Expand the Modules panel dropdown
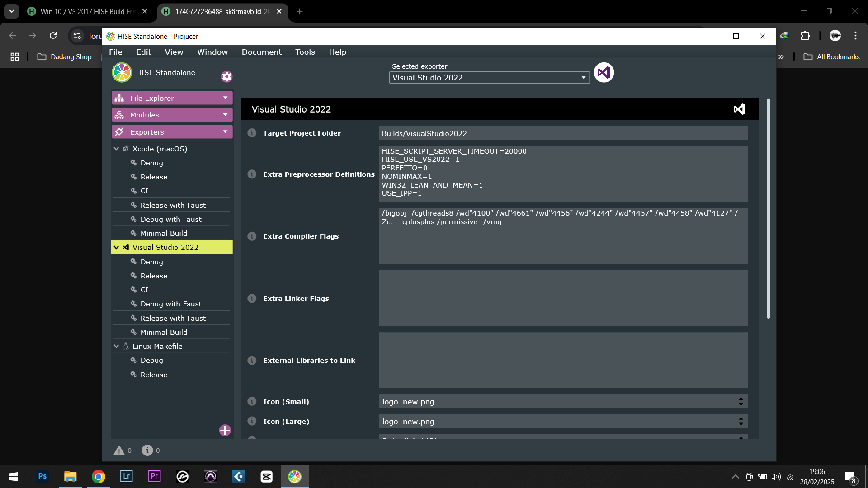Image resolution: width=868 pixels, height=488 pixels. pyautogui.click(x=225, y=115)
